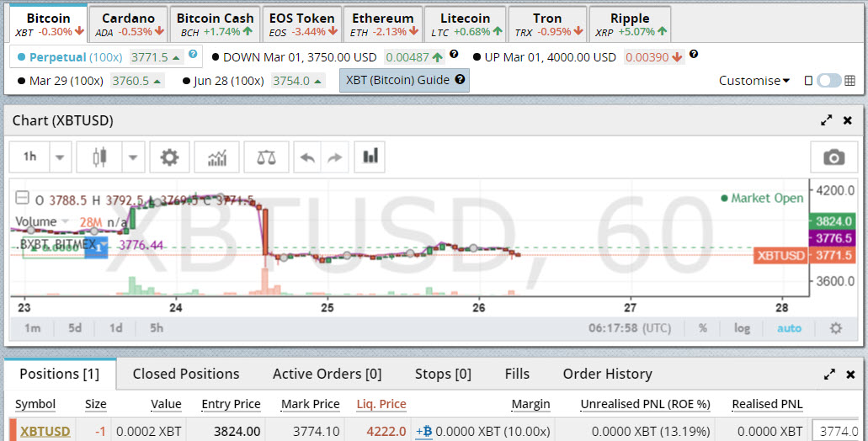Click grid layout icon near Customise
868x441 pixels.
tap(849, 81)
